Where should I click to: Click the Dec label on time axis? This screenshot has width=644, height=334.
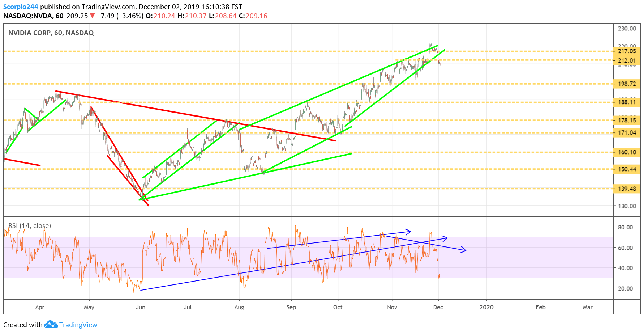pyautogui.click(x=438, y=307)
